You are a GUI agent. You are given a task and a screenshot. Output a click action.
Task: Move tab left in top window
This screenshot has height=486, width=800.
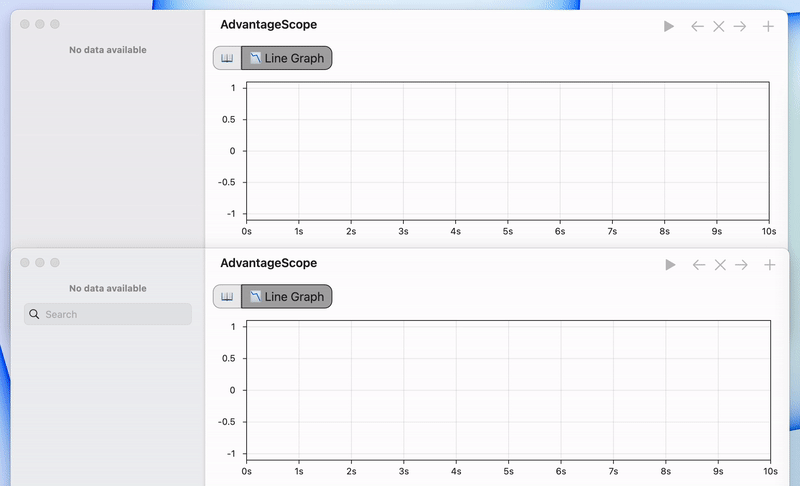tap(697, 26)
